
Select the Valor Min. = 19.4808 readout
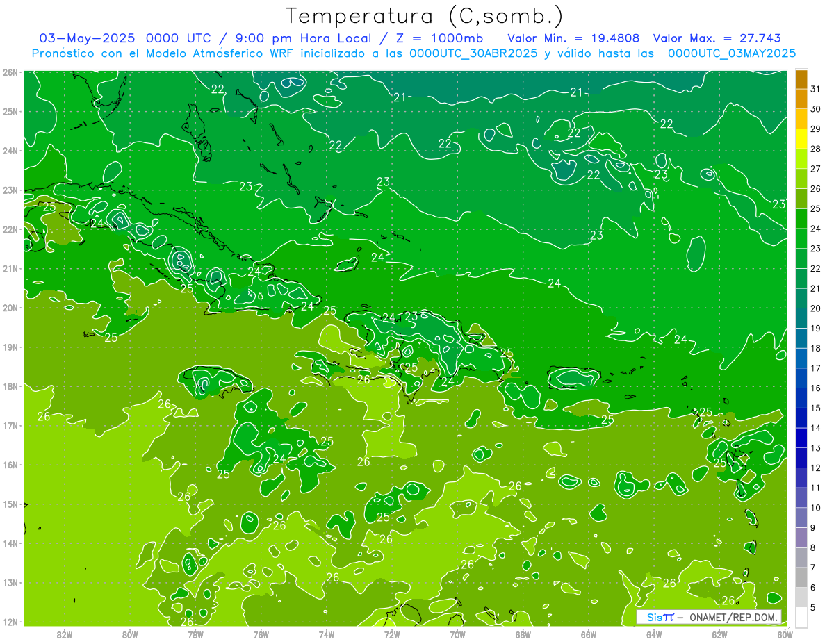[573, 38]
